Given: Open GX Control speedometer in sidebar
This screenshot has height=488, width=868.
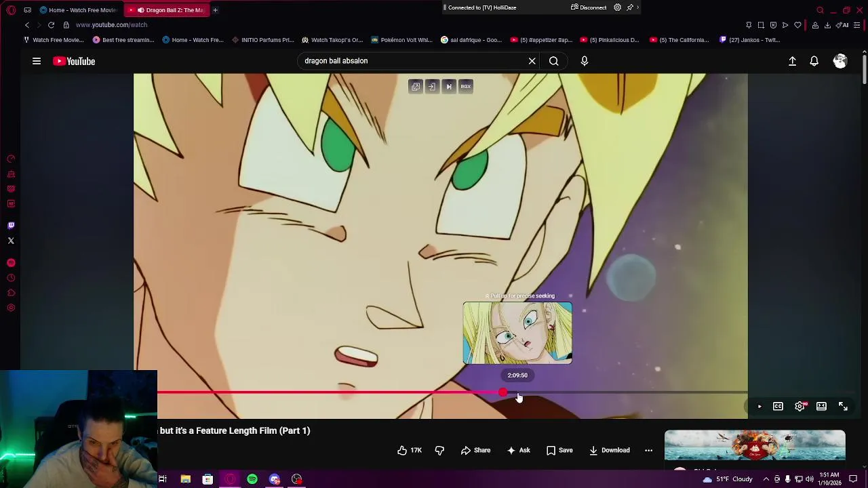Looking at the screenshot, I should click(11, 159).
